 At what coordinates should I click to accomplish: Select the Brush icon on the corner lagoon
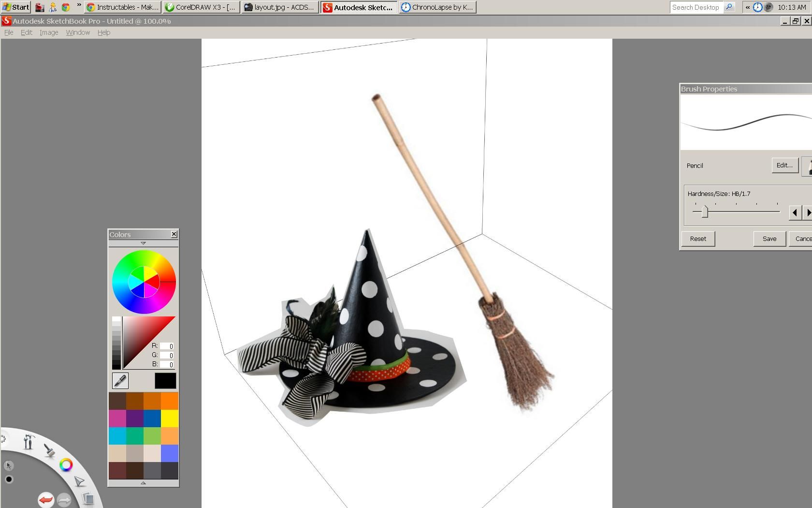click(50, 451)
